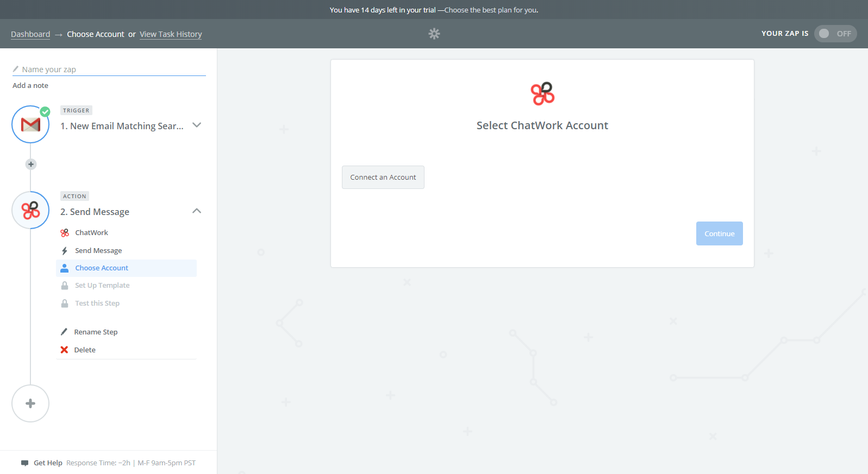
Task: Open the Send Message action item
Action: click(126, 251)
